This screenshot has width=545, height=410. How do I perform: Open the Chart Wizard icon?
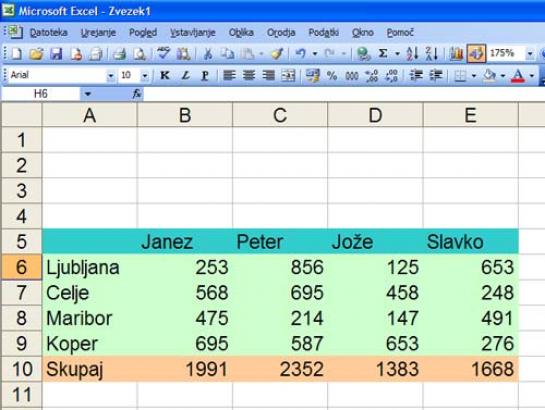coord(456,54)
